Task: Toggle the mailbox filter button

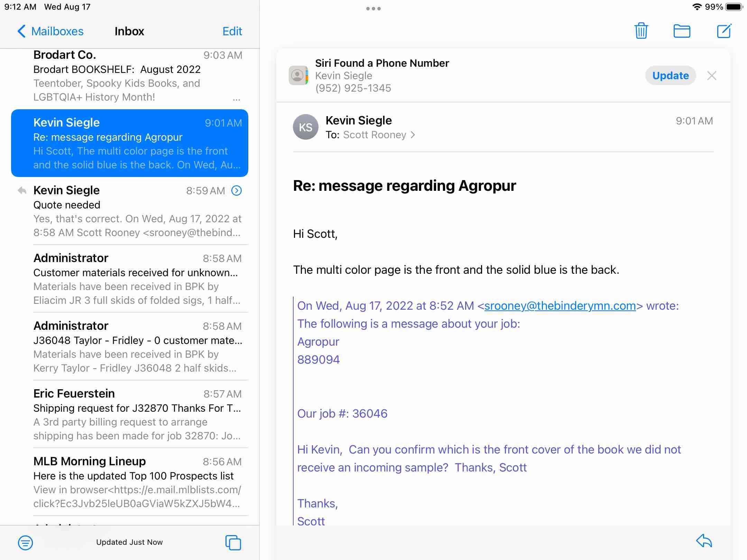Action: 25,542
